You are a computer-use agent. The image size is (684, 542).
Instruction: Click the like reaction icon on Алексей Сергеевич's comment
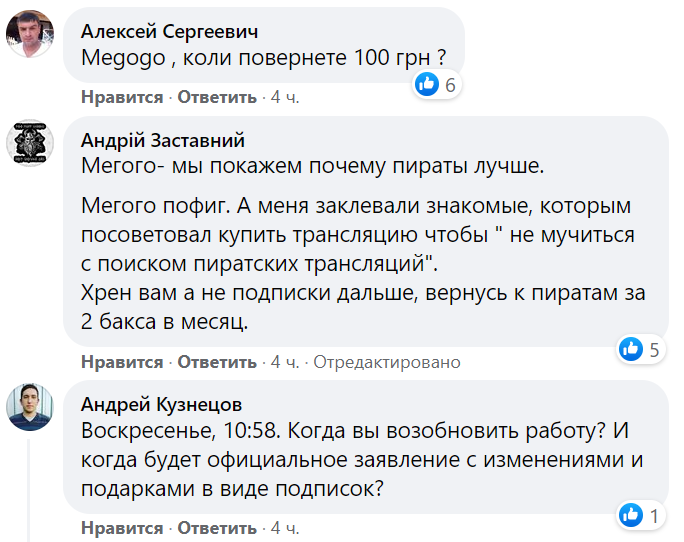pos(427,85)
